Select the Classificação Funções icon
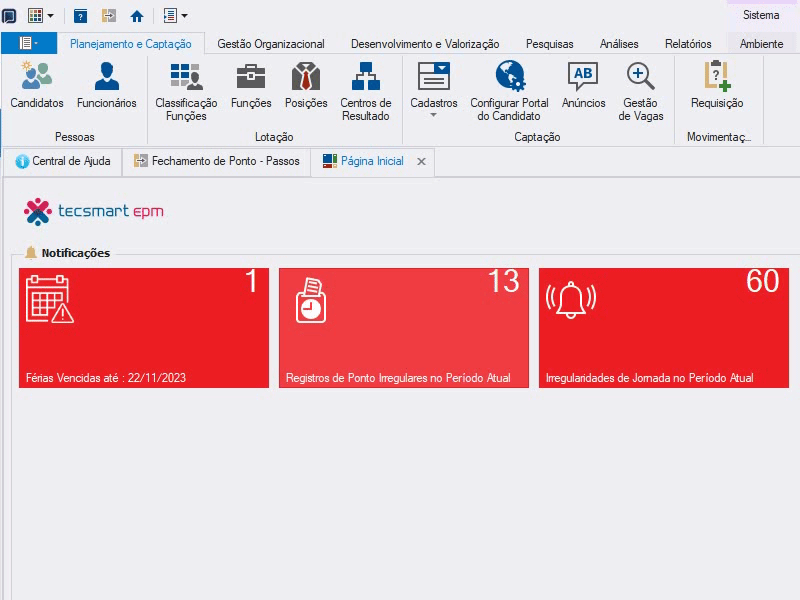 186,92
